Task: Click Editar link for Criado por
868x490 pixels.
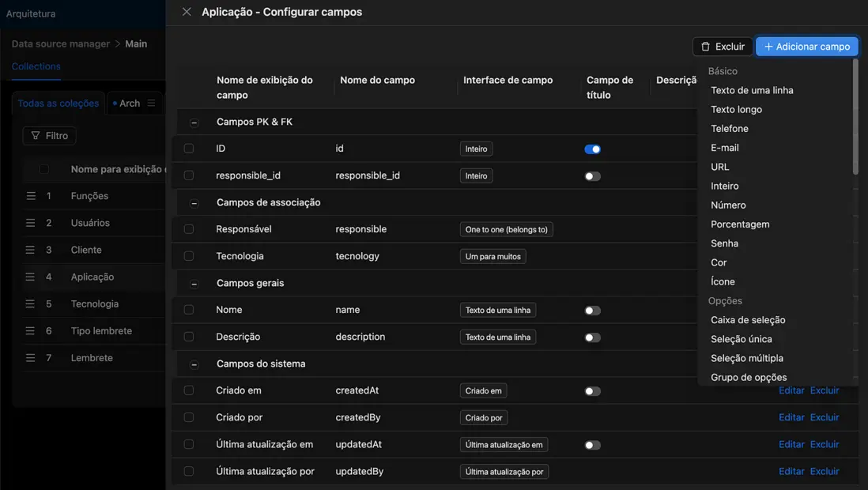Action: pos(791,417)
